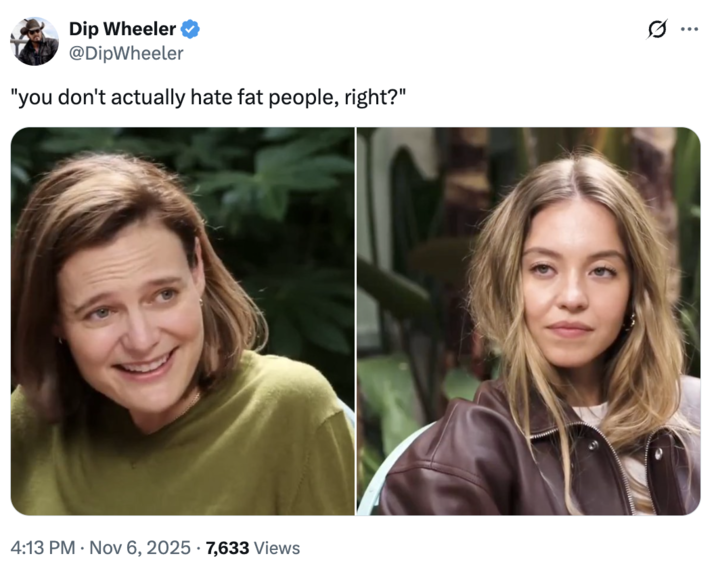Click the display name Dip Wheeler

click(x=122, y=30)
